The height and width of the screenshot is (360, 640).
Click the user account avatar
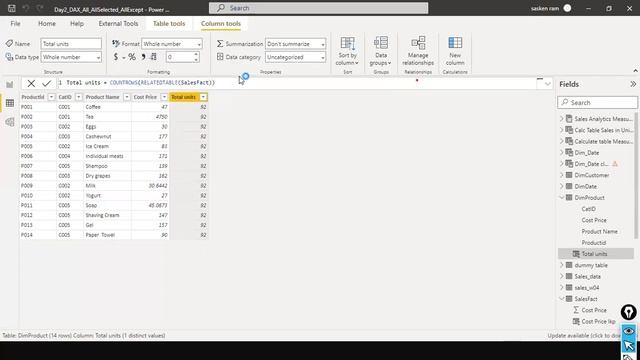[x=567, y=8]
